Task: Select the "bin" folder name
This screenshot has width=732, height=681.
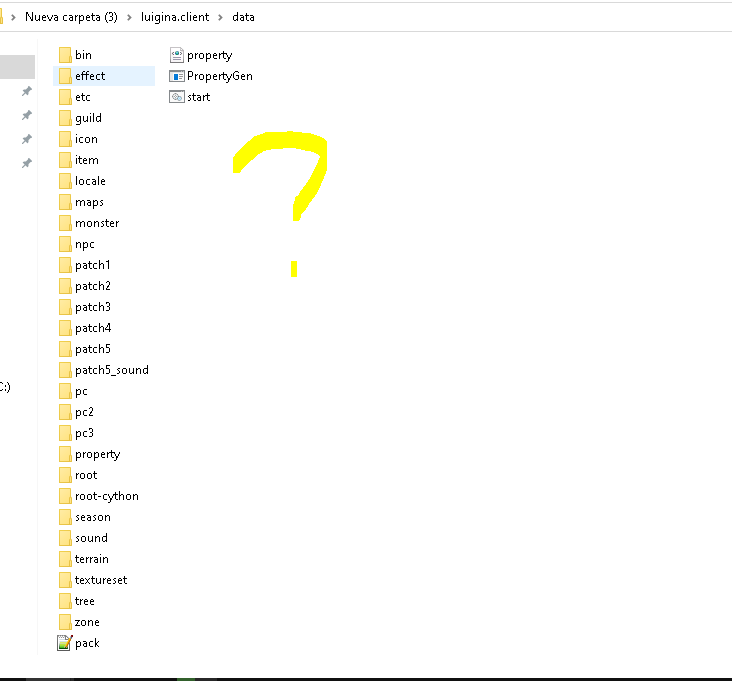Action: click(x=84, y=55)
